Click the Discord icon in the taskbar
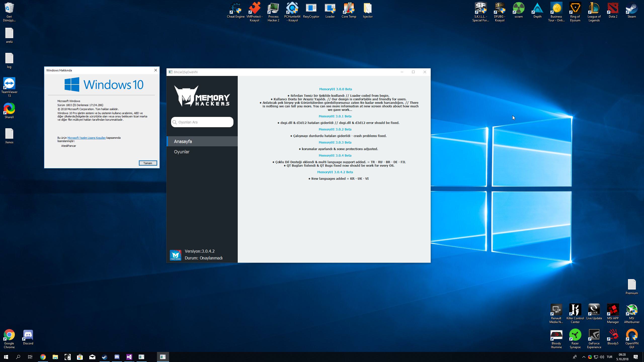This screenshot has width=644, height=362. [117, 357]
